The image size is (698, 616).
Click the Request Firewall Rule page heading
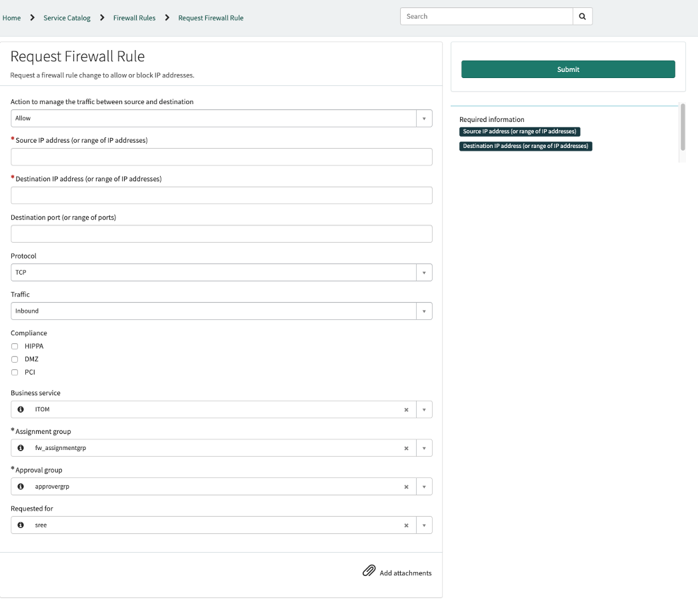77,57
